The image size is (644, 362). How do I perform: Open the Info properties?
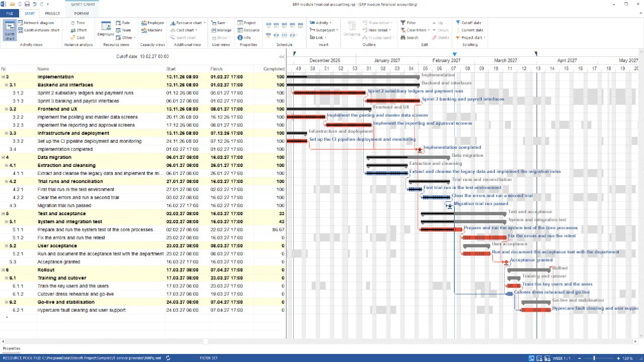pos(245,38)
